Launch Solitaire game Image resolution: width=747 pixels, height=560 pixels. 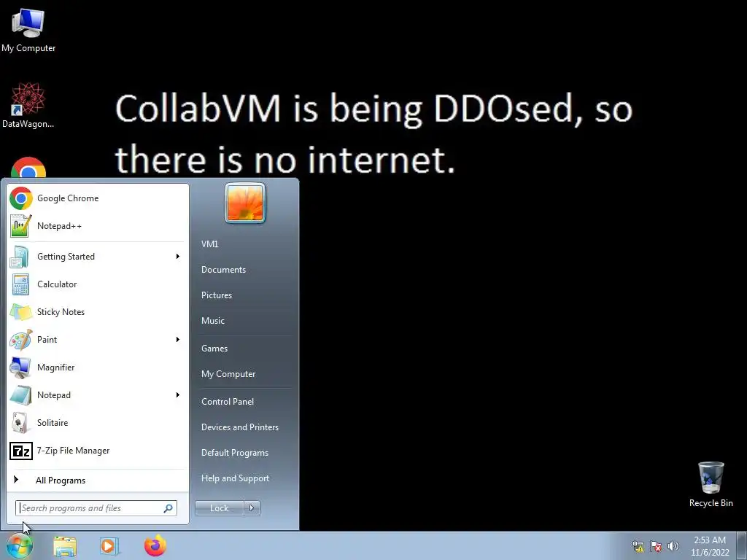click(x=97, y=423)
